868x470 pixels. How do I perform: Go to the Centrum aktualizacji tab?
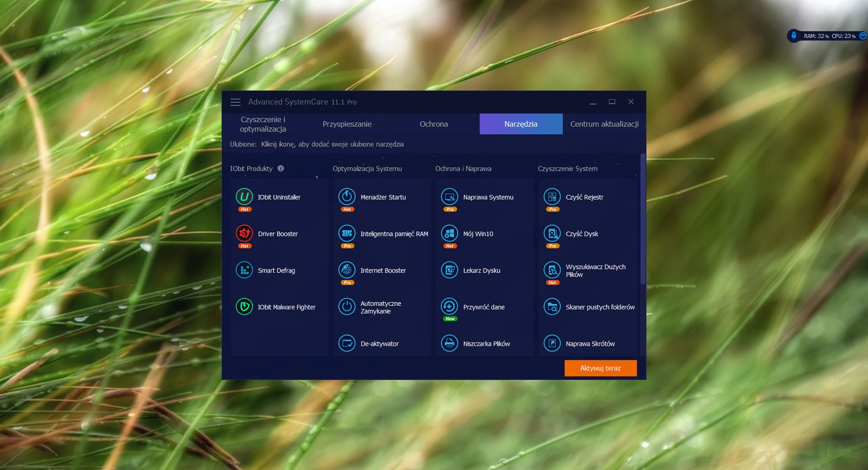(605, 124)
